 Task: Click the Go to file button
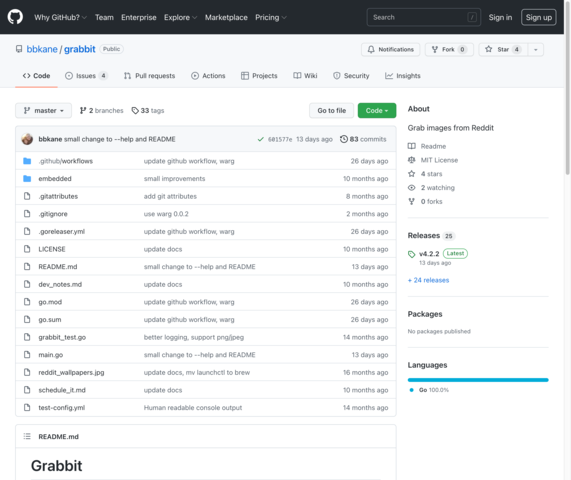tap(331, 110)
